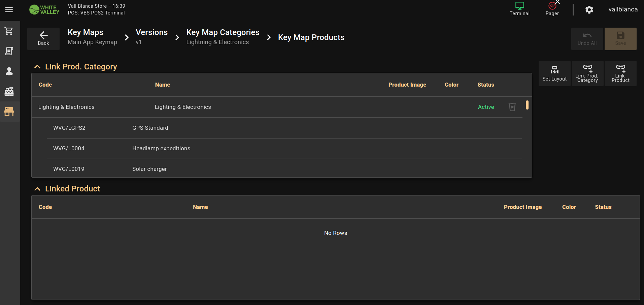Screen dimensions: 644x305
Task: Click the Terminal monitor icon
Action: 519,6
